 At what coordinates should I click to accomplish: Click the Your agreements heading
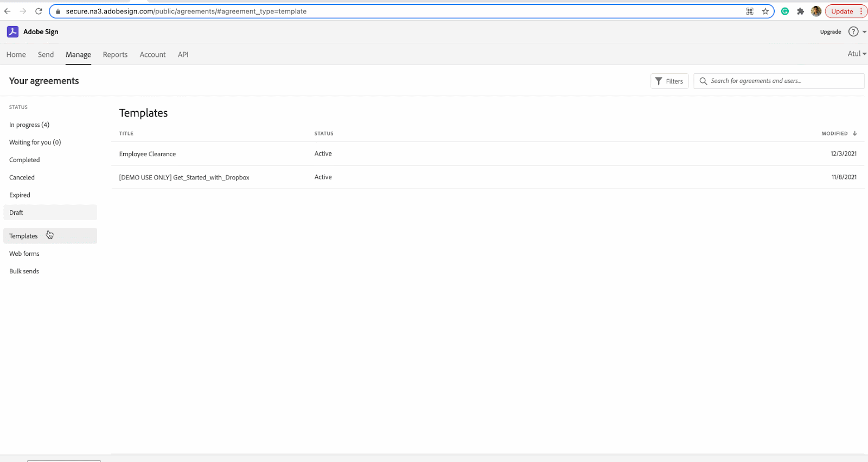click(x=44, y=81)
